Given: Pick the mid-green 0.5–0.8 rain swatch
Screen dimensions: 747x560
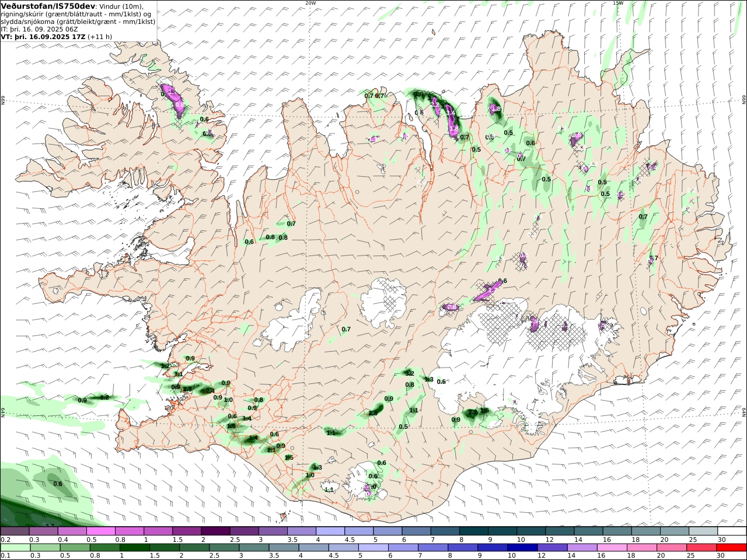Looking at the screenshot, I should click(x=75, y=547).
